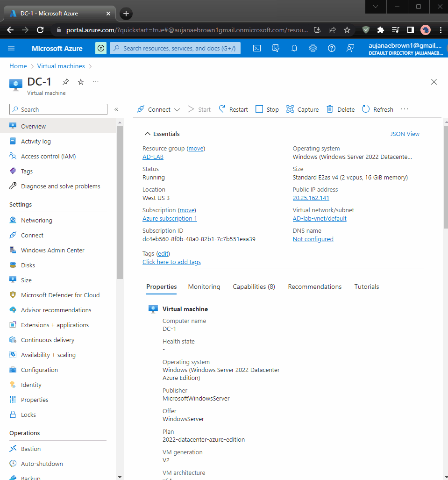Switch to the Capabilities (8) tab
Screen dimensions: 448x480
254,287
